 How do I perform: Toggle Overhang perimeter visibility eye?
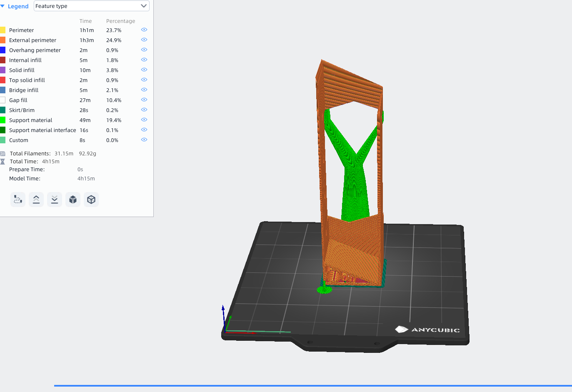144,50
